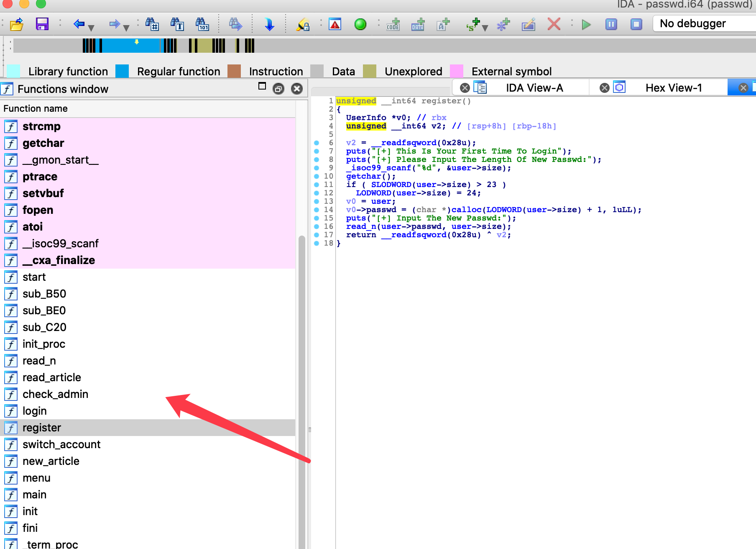Screen dimensions: 756x549
Task: Switch to the IDA View-A tab
Action: pos(534,88)
